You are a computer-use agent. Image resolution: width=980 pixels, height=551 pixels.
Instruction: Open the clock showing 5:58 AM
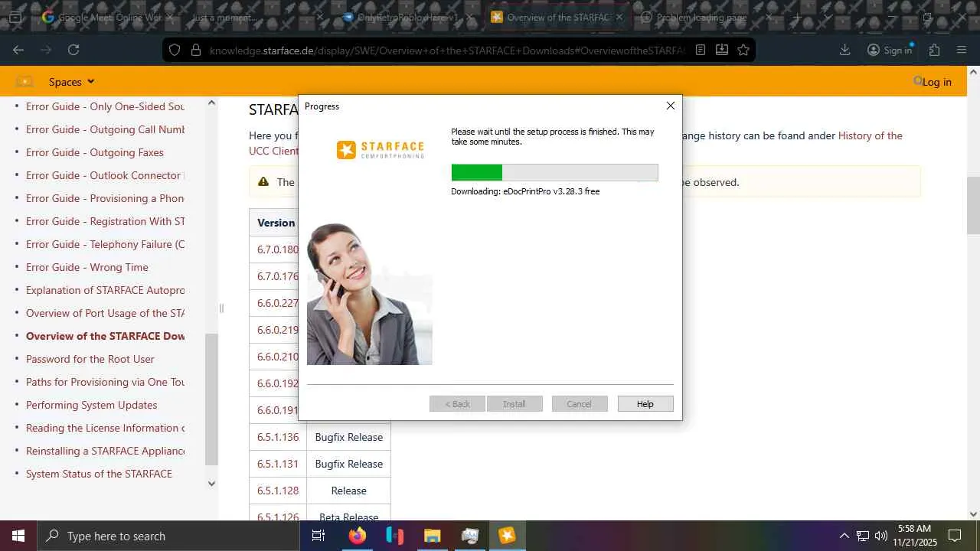coord(915,536)
